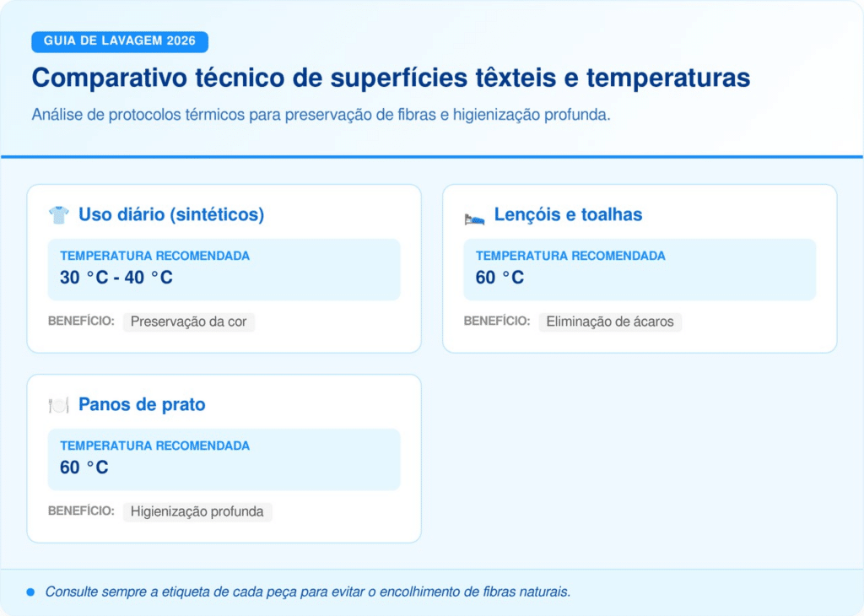Click the footer note about consulting the etiqueta

click(308, 592)
